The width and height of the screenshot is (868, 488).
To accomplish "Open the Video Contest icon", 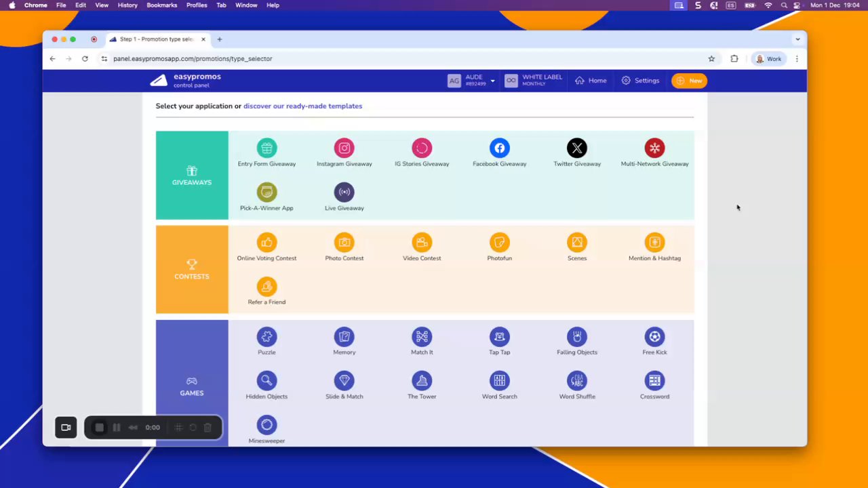I will [422, 242].
